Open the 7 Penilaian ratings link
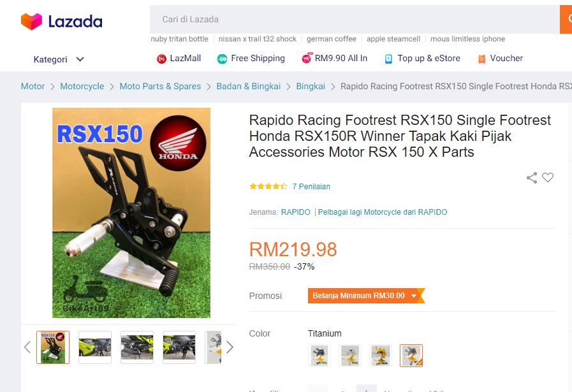The width and height of the screenshot is (572, 392). click(311, 187)
